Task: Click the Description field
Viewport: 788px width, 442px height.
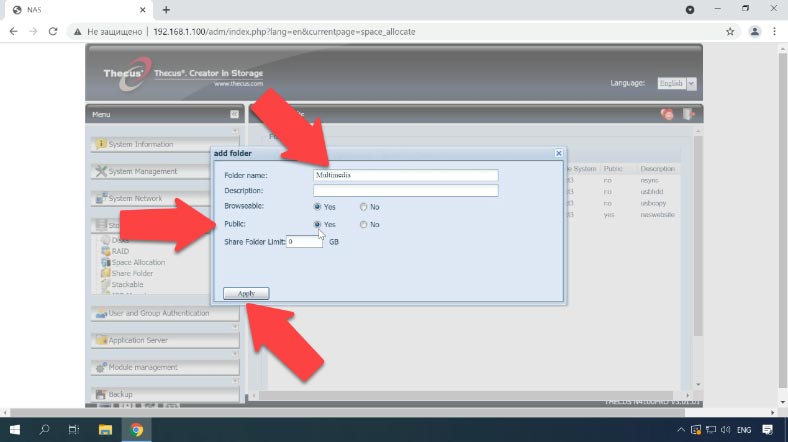Action: [406, 191]
